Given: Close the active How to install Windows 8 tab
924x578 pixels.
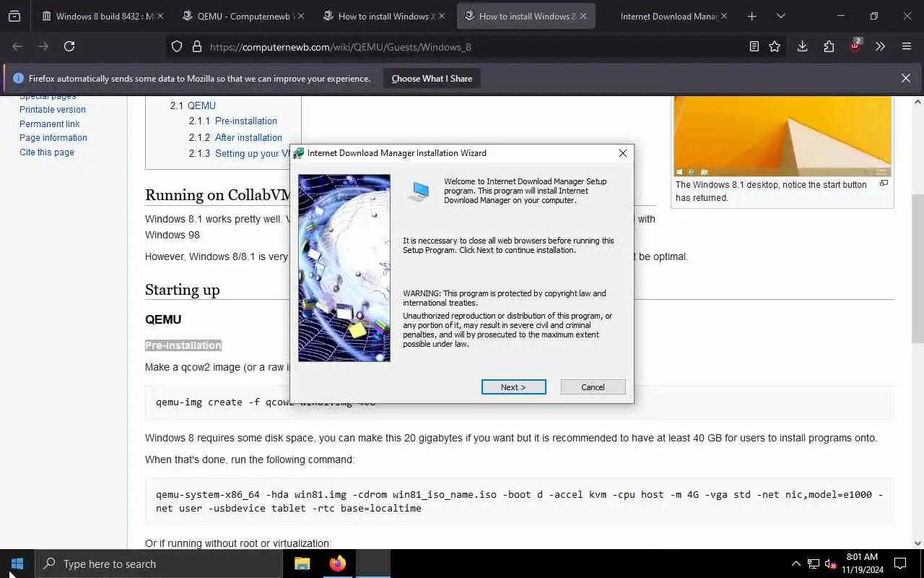Looking at the screenshot, I should coord(583,16).
